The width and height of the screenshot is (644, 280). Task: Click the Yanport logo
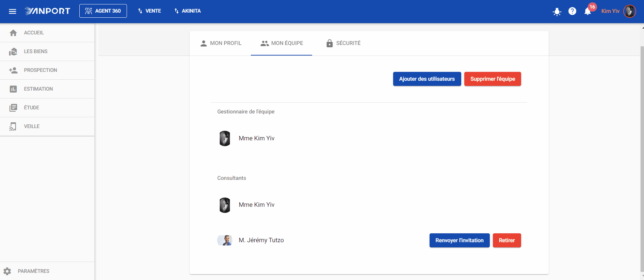(47, 11)
